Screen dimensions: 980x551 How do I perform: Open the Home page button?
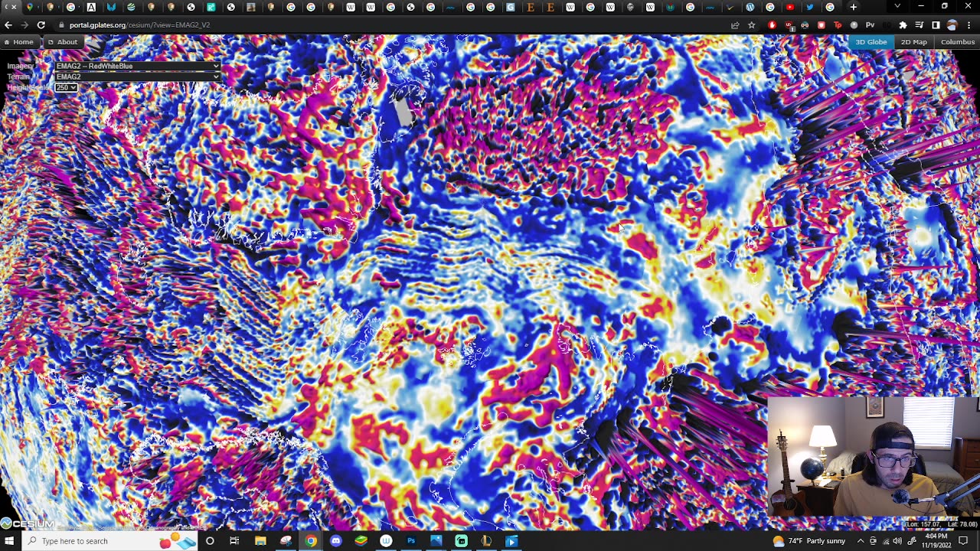18,42
